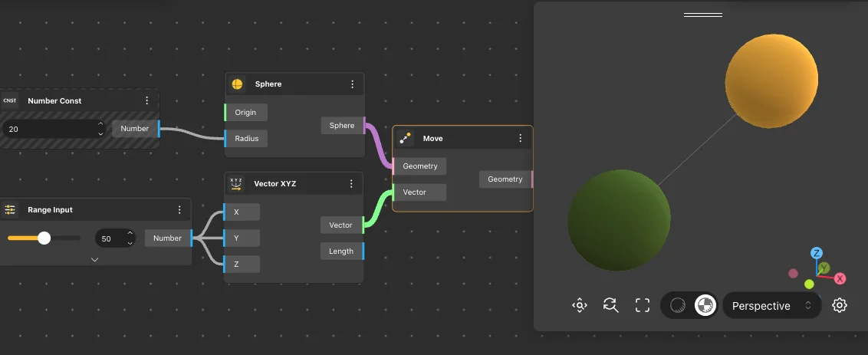Screen dimensions: 868x355
Task: Toggle fullscreen viewport mode
Action: point(643,306)
